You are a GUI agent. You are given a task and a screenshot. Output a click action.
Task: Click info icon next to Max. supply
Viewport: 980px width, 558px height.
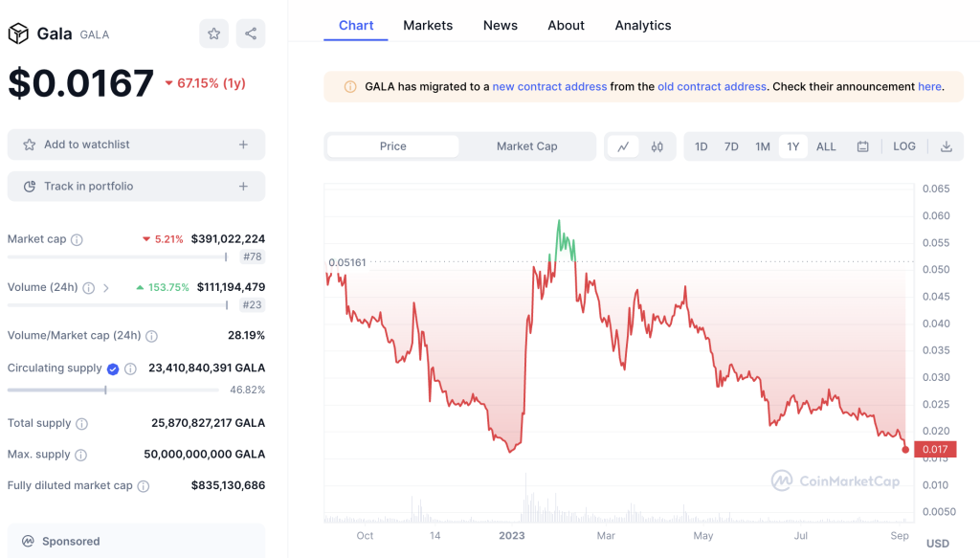pyautogui.click(x=81, y=455)
